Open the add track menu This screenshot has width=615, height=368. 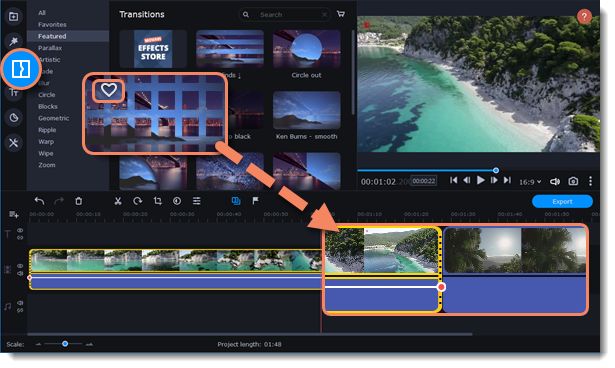pyautogui.click(x=14, y=214)
